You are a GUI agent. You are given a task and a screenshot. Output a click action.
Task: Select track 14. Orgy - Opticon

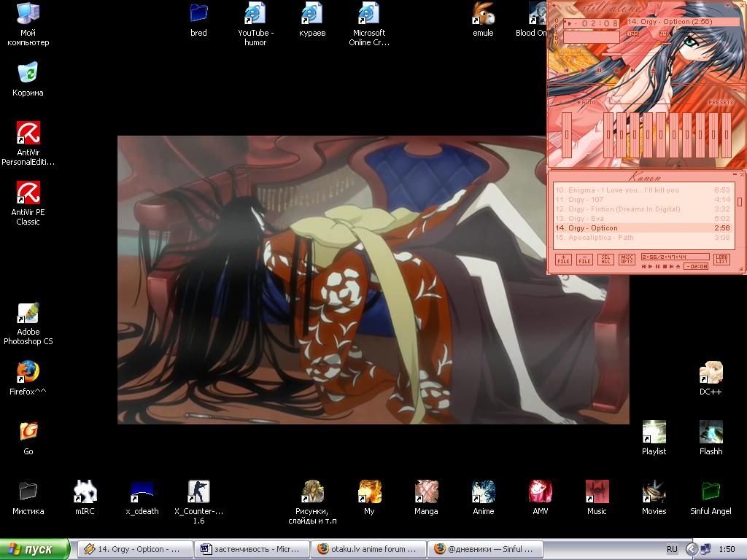coord(642,228)
